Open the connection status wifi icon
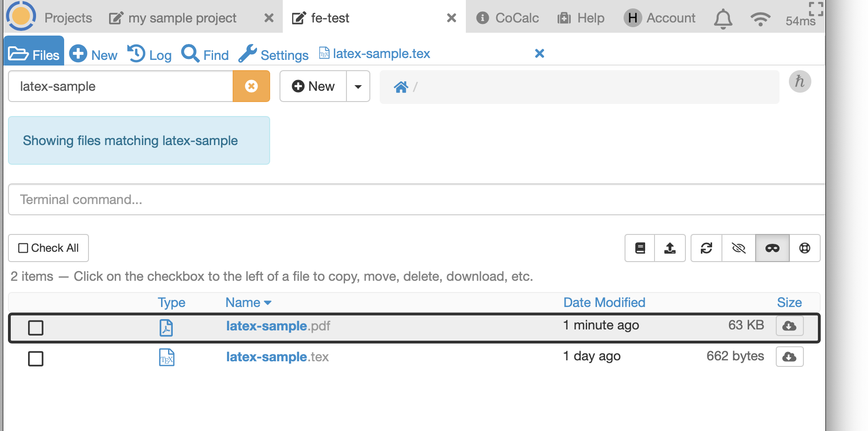 (x=760, y=19)
